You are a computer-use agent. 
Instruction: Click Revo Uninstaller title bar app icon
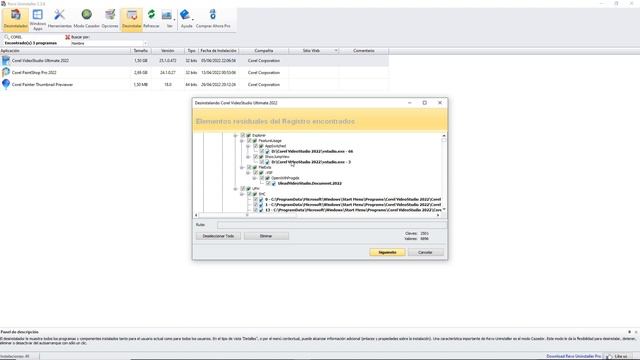pos(3,4)
